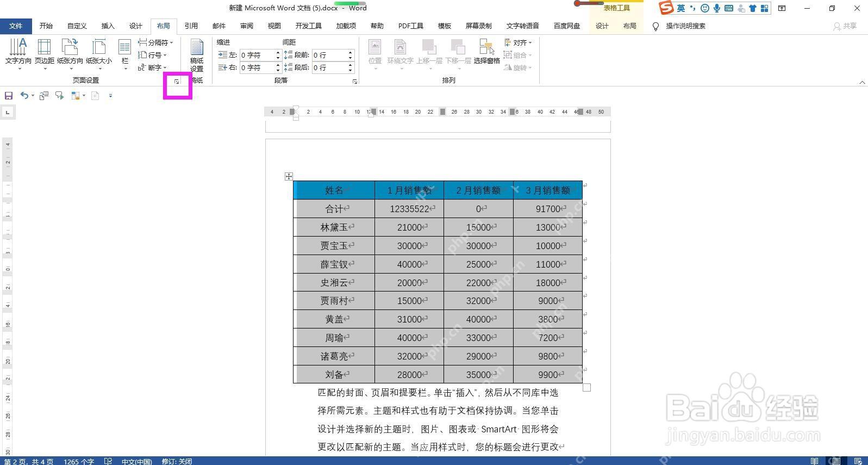Click the table resize handle square
The width and height of the screenshot is (868, 465).
pyautogui.click(x=586, y=388)
